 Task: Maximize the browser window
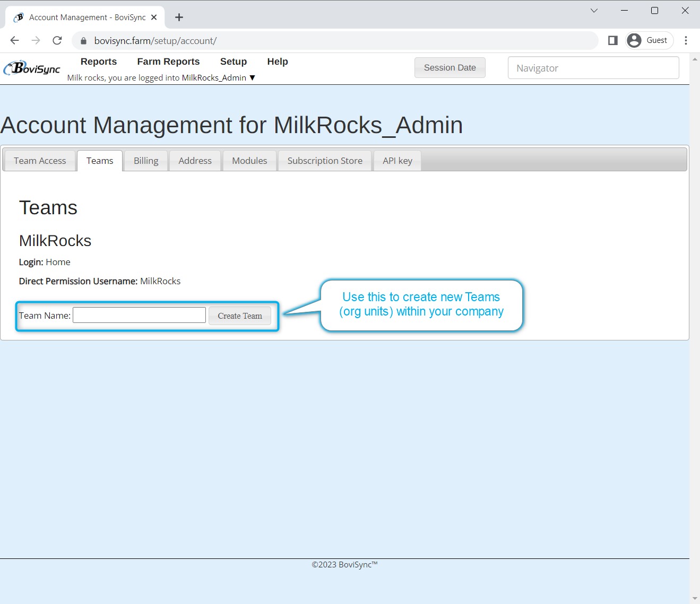tap(655, 11)
